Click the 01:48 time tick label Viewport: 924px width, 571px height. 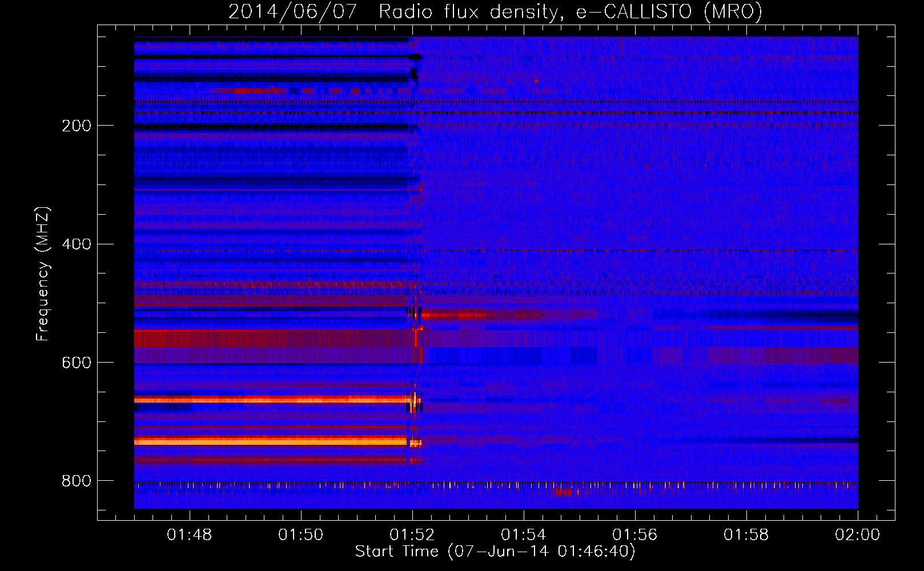click(x=189, y=535)
